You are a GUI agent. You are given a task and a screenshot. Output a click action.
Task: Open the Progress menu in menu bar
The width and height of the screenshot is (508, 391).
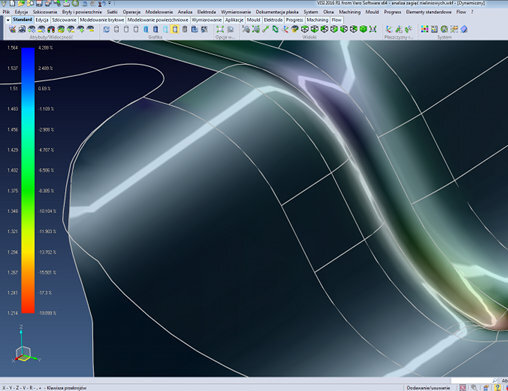[x=392, y=12]
